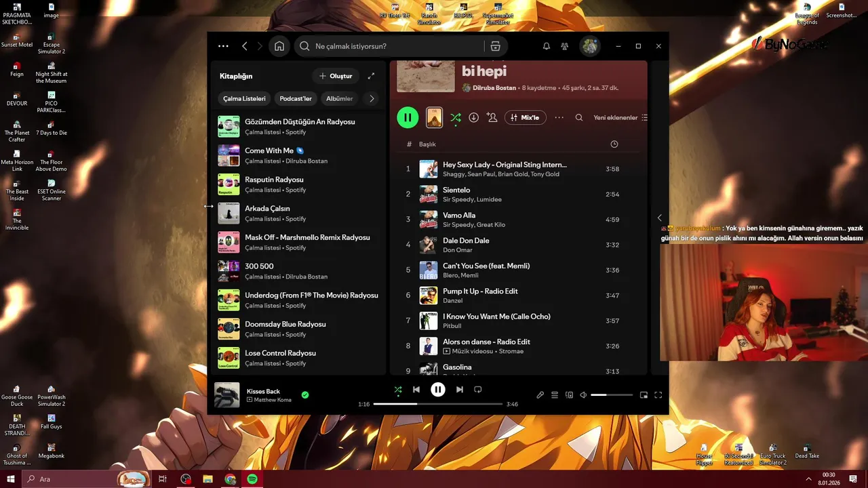
Task: Open the Spotify taskbar icon
Action: [x=252, y=479]
